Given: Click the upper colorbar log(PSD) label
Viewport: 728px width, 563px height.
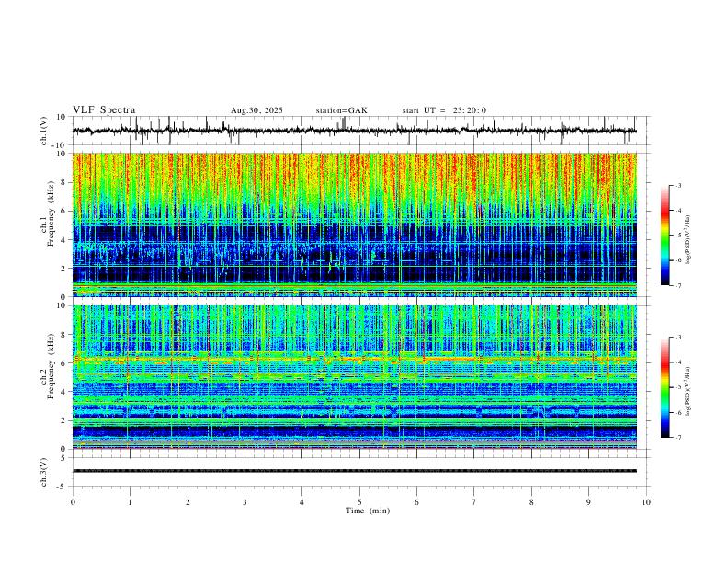Looking at the screenshot, I should point(688,240).
